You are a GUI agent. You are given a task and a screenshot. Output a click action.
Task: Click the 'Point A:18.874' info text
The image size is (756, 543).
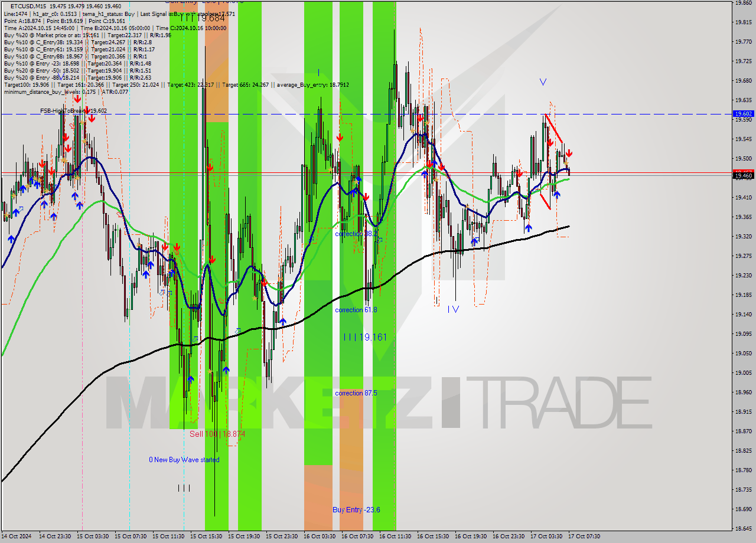click(23, 21)
